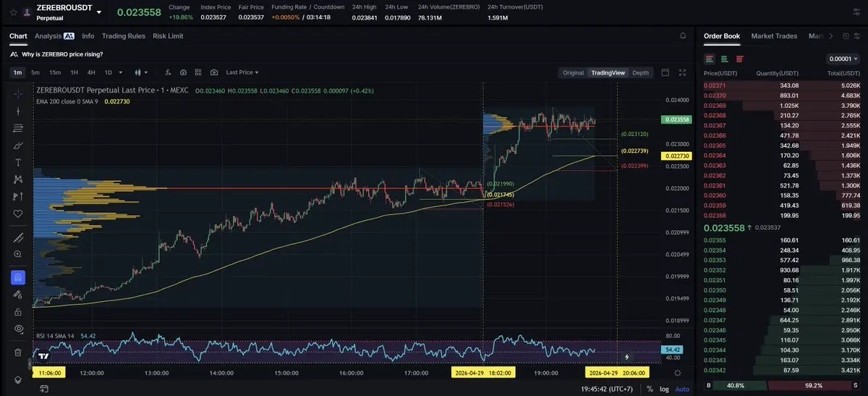Open the 0.00001 price precision dropdown
Screen dimensions: 868x396
tap(841, 59)
